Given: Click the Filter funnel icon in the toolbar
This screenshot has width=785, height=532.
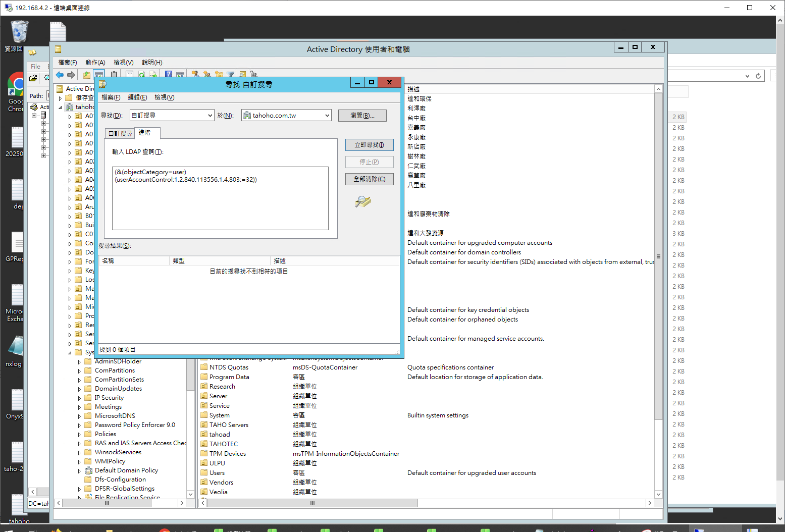Looking at the screenshot, I should tap(231, 75).
